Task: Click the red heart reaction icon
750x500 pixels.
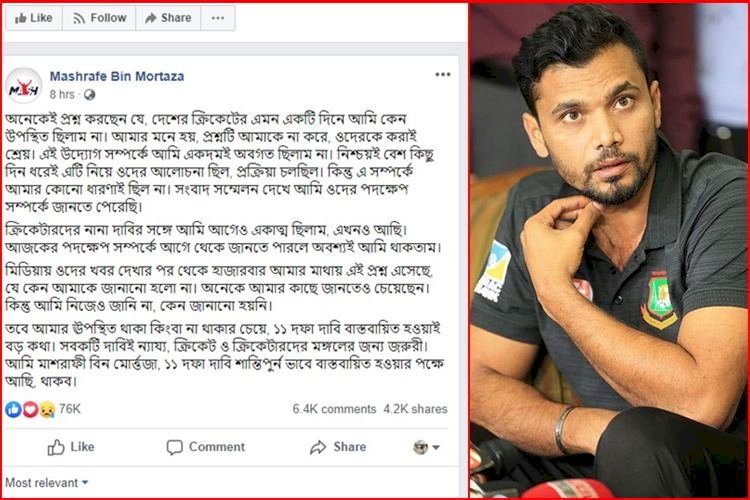Action: pos(30,409)
